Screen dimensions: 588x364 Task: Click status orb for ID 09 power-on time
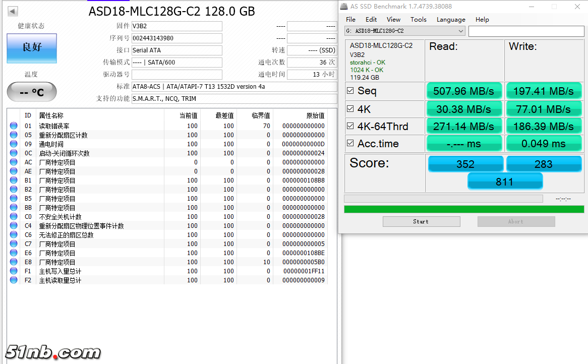pos(14,144)
